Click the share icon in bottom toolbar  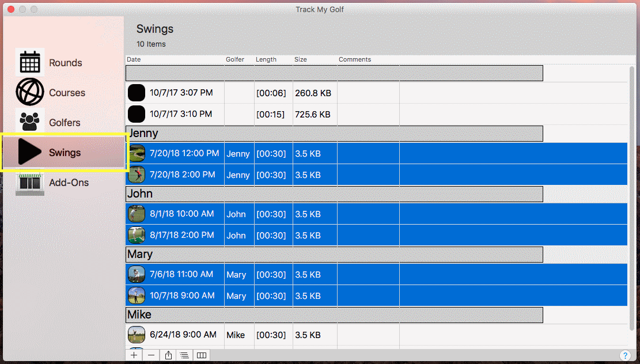[x=168, y=355]
